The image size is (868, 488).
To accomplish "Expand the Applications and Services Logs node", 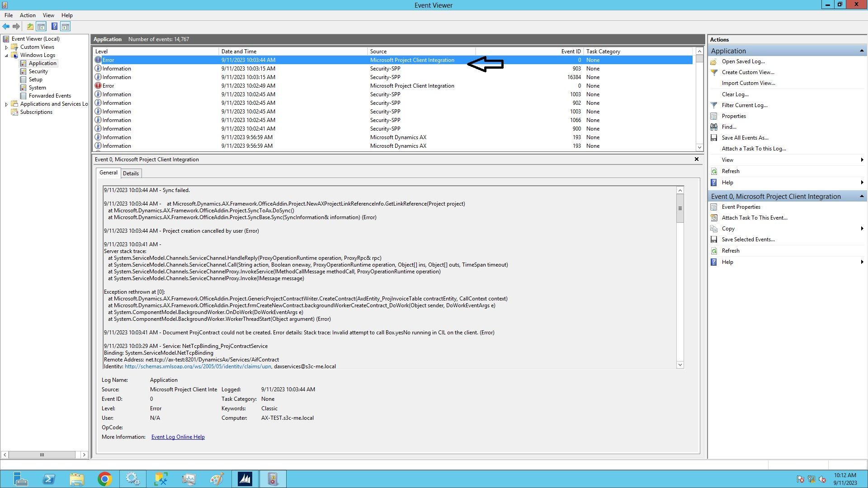I will pos(6,104).
